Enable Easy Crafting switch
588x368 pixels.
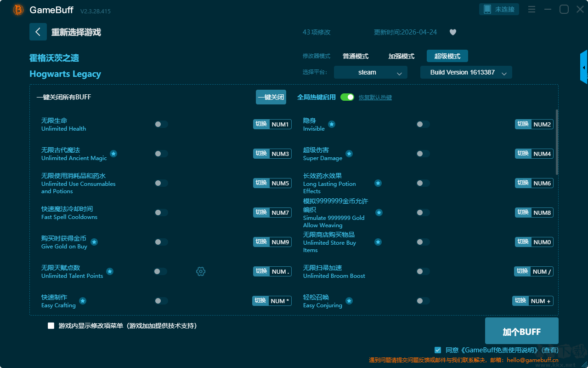161,301
